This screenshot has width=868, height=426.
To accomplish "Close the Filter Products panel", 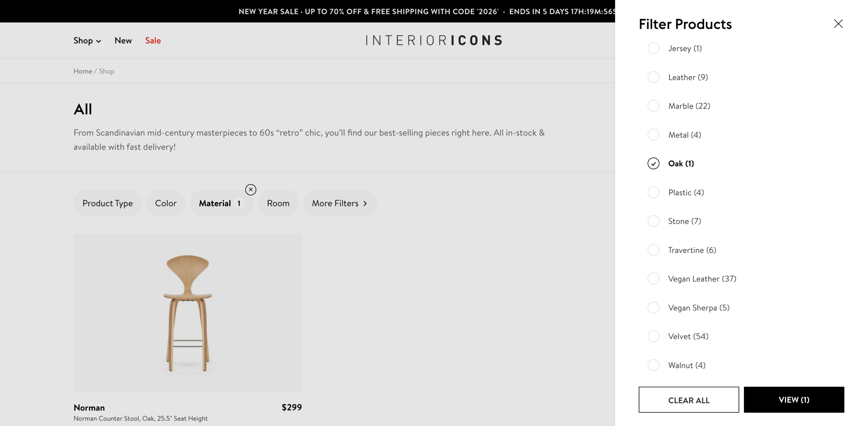I will pyautogui.click(x=838, y=24).
